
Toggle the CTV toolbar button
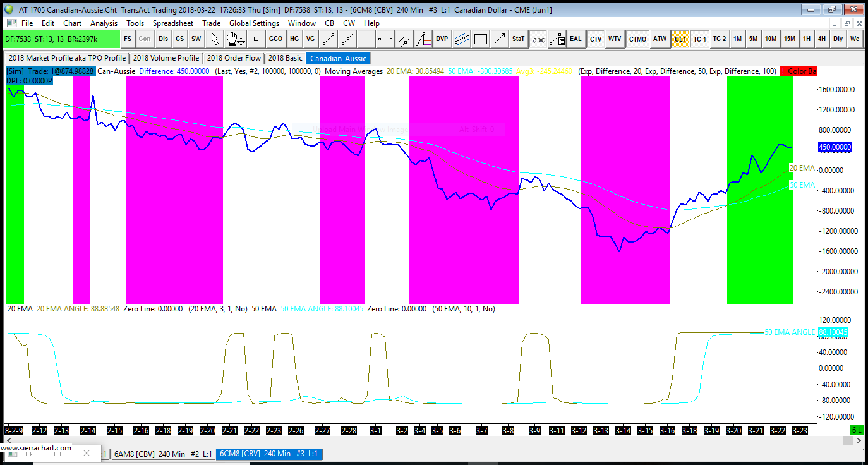(x=595, y=39)
